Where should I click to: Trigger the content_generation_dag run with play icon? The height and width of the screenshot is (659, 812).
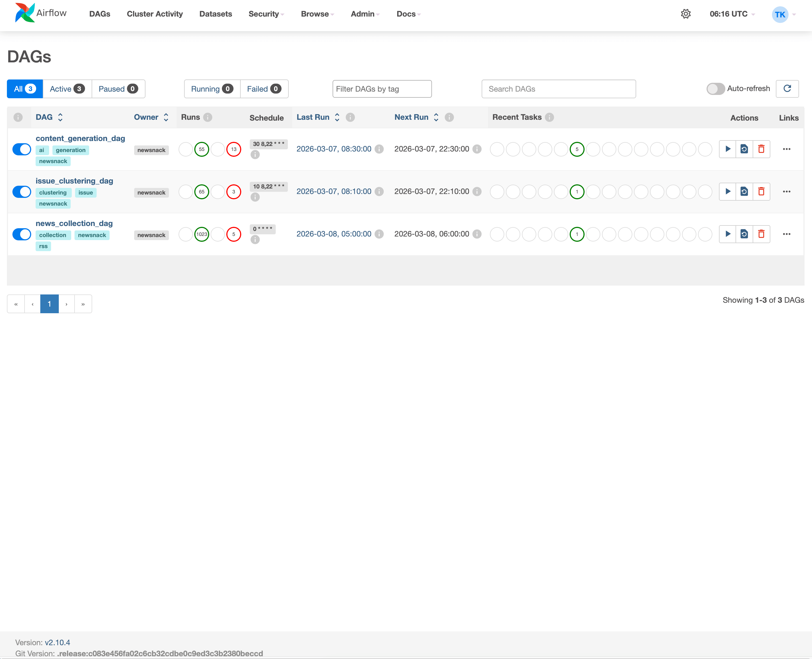[727, 149]
